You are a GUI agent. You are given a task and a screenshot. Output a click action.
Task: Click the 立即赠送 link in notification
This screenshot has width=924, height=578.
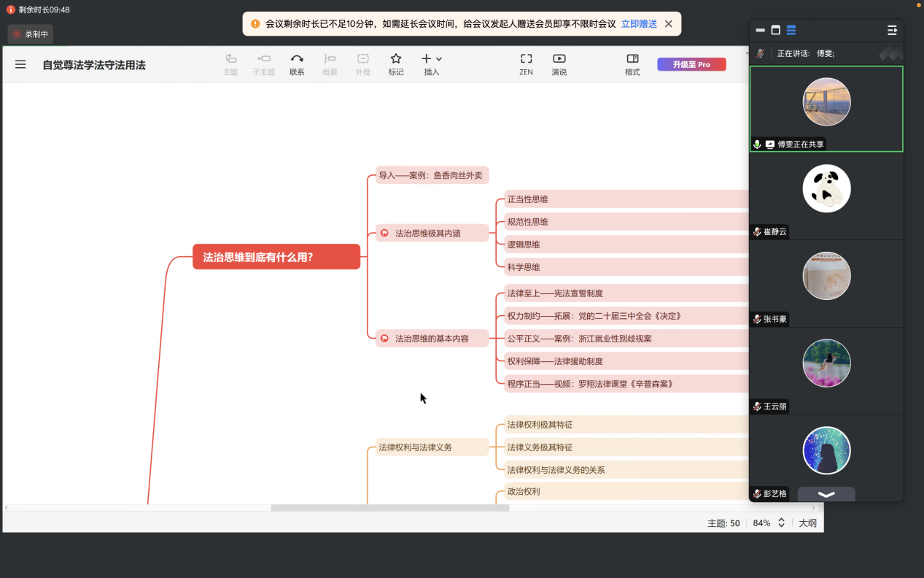639,24
